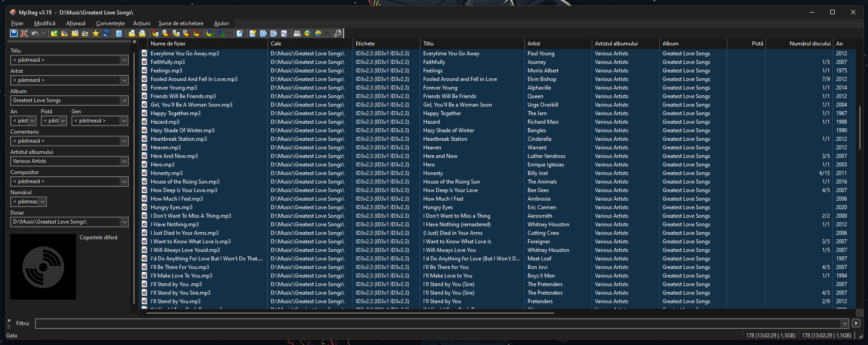Screen dimensions: 868x345
Task: Open Actions with the yellow Aa icon
Action: (x=210, y=33)
